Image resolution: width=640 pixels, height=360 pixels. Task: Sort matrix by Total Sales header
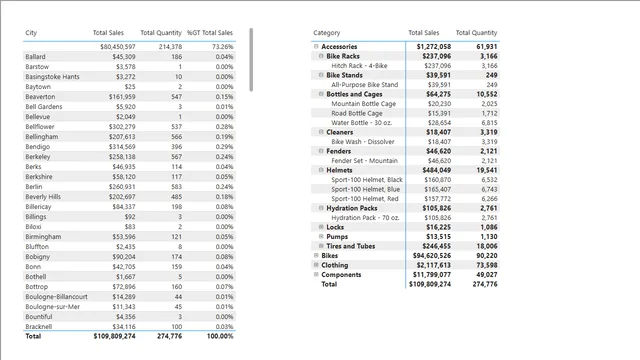coord(424,33)
